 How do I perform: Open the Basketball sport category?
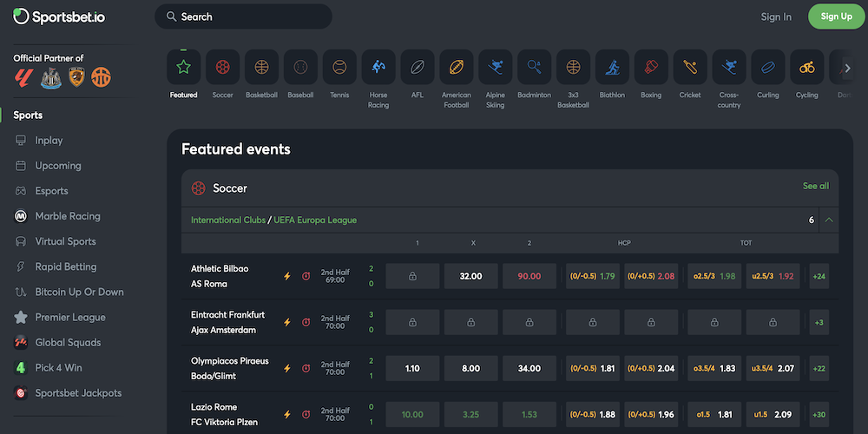coord(261,67)
